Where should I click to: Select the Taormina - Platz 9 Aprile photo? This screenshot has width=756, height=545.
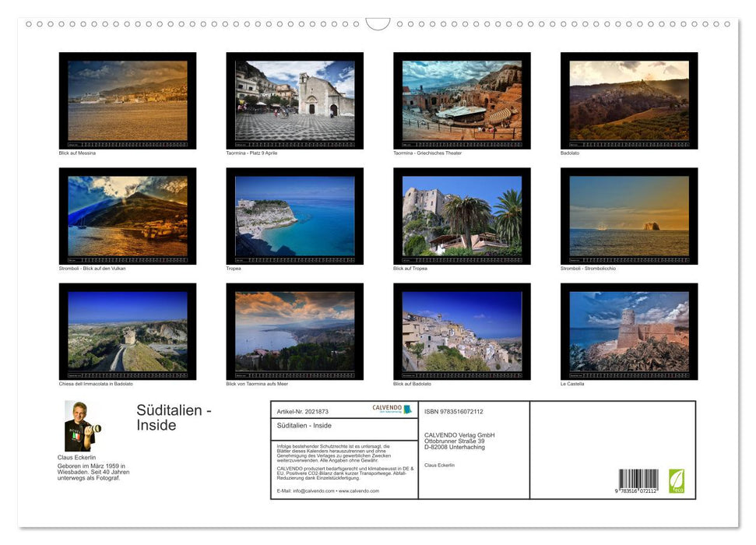[294, 100]
